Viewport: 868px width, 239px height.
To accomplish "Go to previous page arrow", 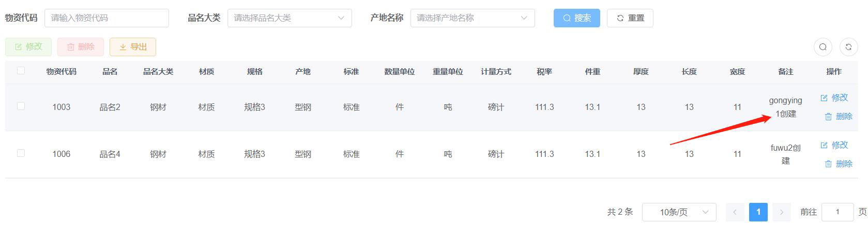I will pos(735,212).
